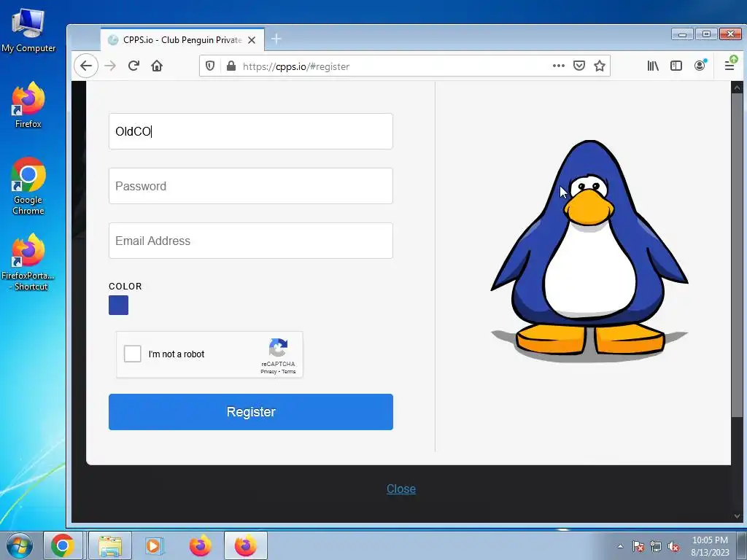The width and height of the screenshot is (747, 560).
Task: Select My Computer desktop icon
Action: point(28,31)
